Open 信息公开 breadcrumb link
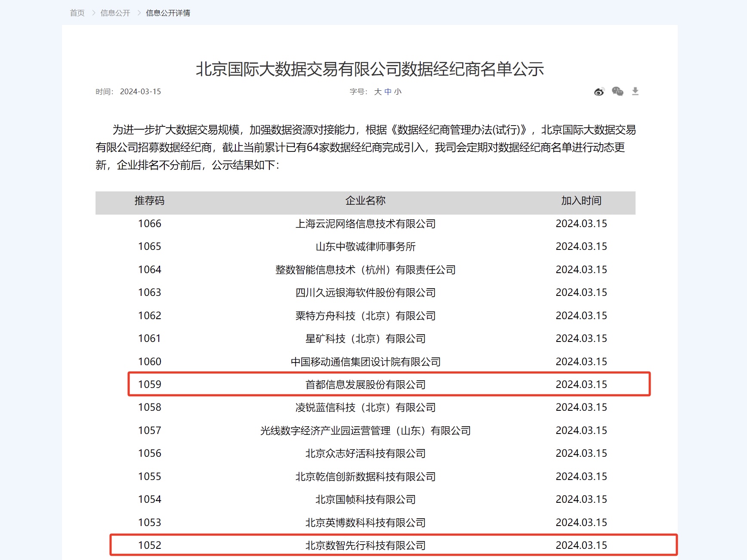The image size is (747, 560). pyautogui.click(x=115, y=13)
